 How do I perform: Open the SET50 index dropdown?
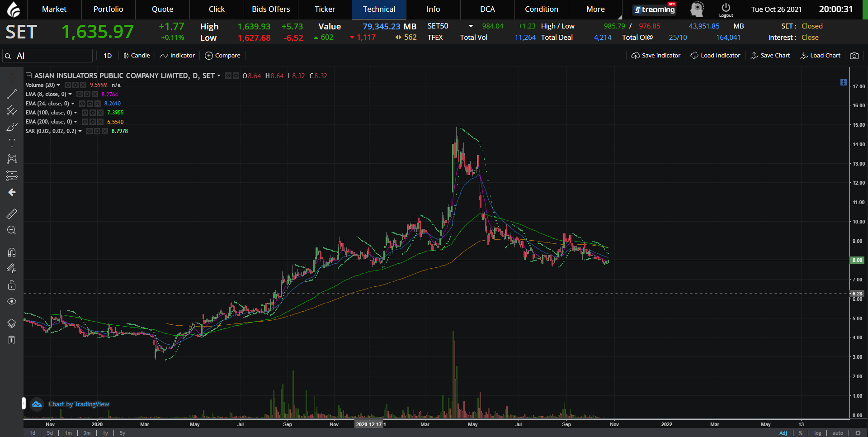click(471, 26)
